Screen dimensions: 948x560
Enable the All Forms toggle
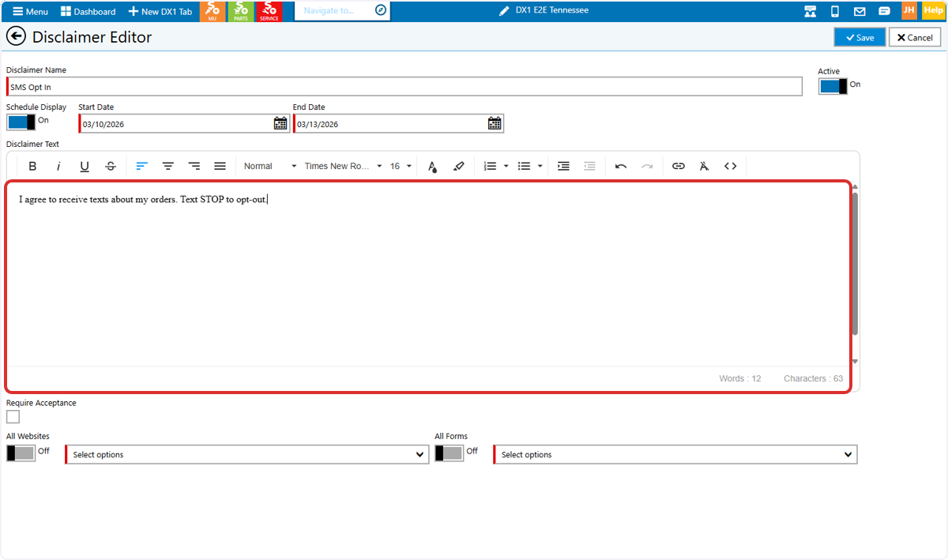pos(450,453)
